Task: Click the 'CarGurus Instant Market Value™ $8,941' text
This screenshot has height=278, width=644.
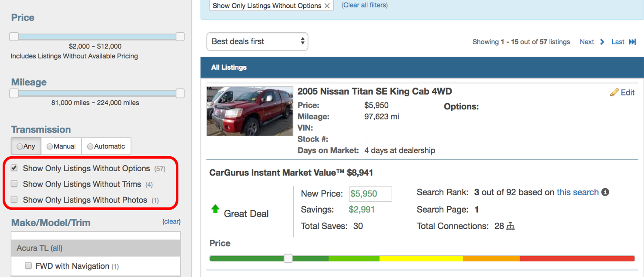Action: click(291, 173)
